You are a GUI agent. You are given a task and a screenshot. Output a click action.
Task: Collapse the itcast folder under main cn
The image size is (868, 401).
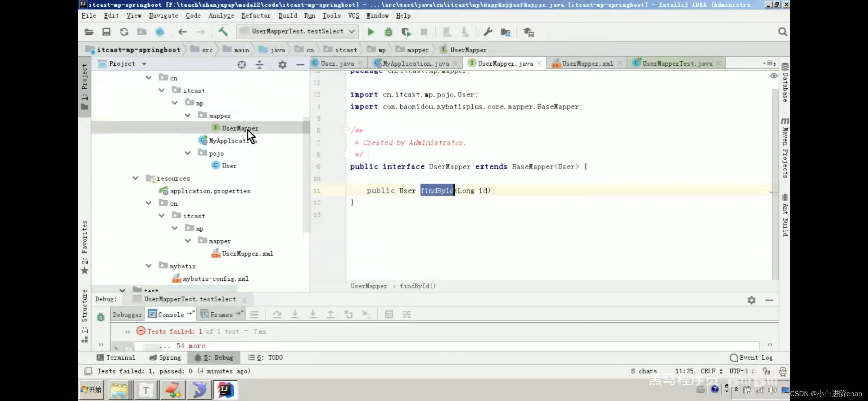click(161, 90)
